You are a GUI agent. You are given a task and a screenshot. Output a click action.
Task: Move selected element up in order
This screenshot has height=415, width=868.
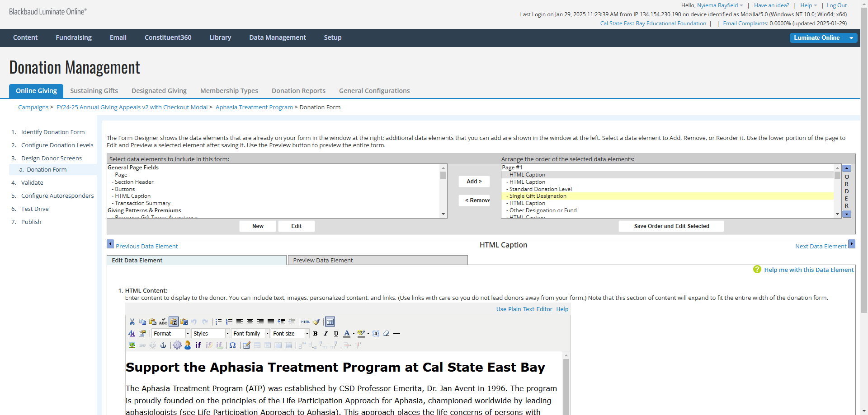pos(847,168)
